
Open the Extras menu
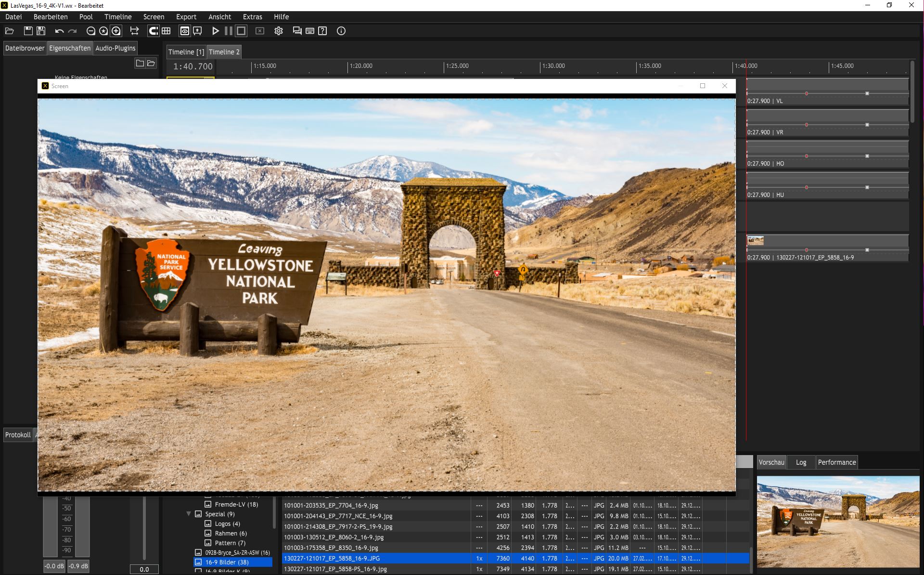(253, 16)
